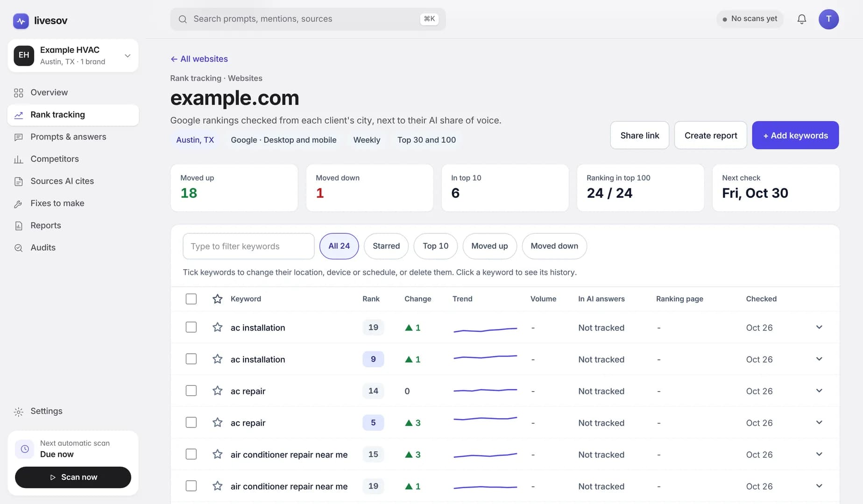Open the notifications bell
The height and width of the screenshot is (504, 863).
coord(802,19)
